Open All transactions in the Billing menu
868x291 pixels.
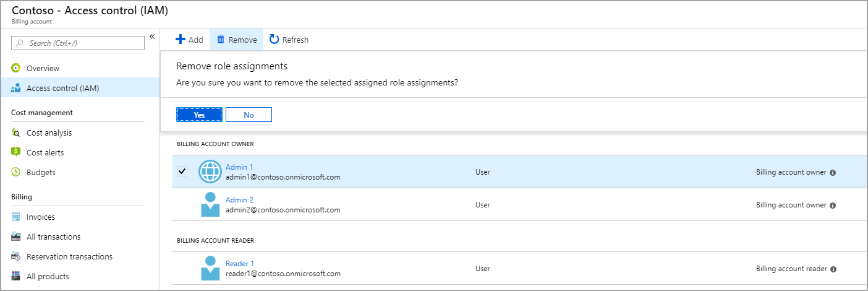[53, 237]
